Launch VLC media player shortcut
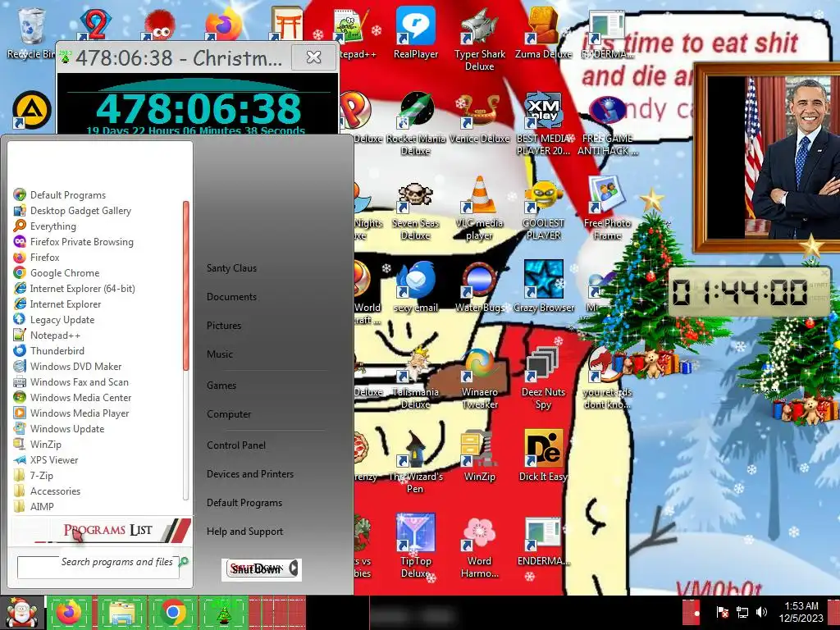 click(x=479, y=208)
